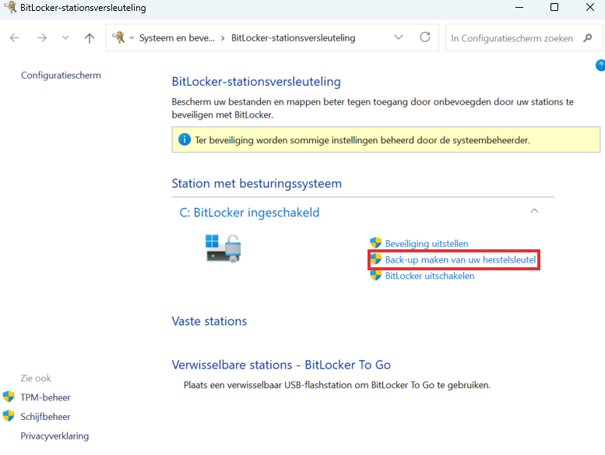Screen dimensions: 605x455
Task: Open recent locations dropdown arrow
Action: tap(65, 38)
